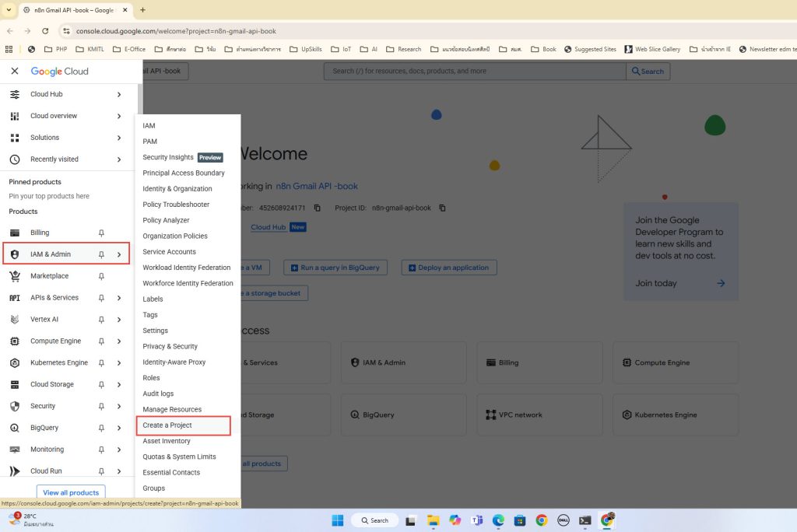
Task: Click View all products button
Action: click(x=71, y=492)
